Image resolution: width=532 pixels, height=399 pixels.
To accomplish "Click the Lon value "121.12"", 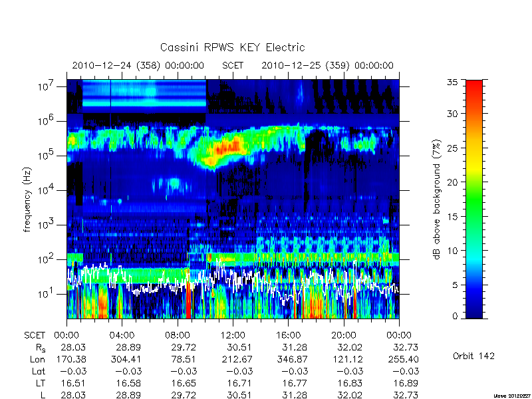I will pyautogui.click(x=347, y=359).
